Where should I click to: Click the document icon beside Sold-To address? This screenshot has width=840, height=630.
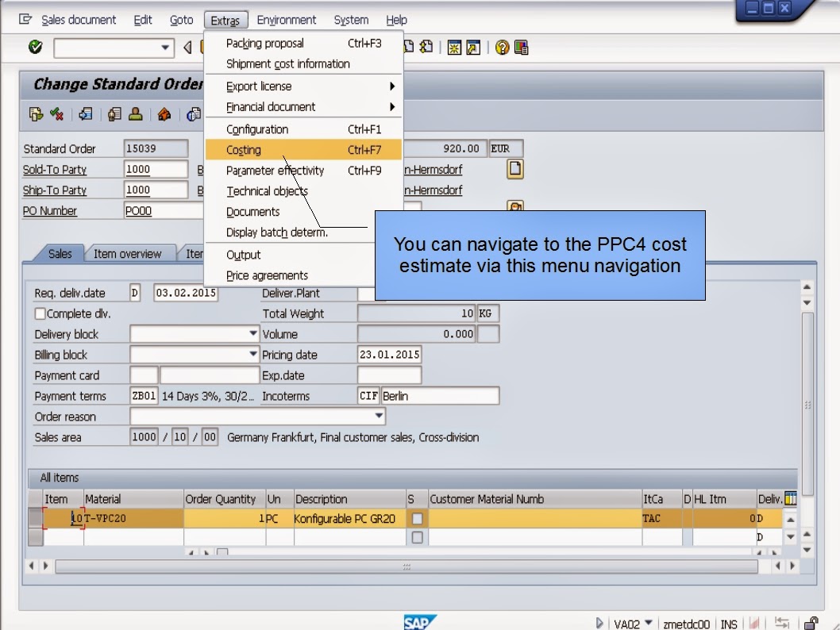[x=514, y=169]
